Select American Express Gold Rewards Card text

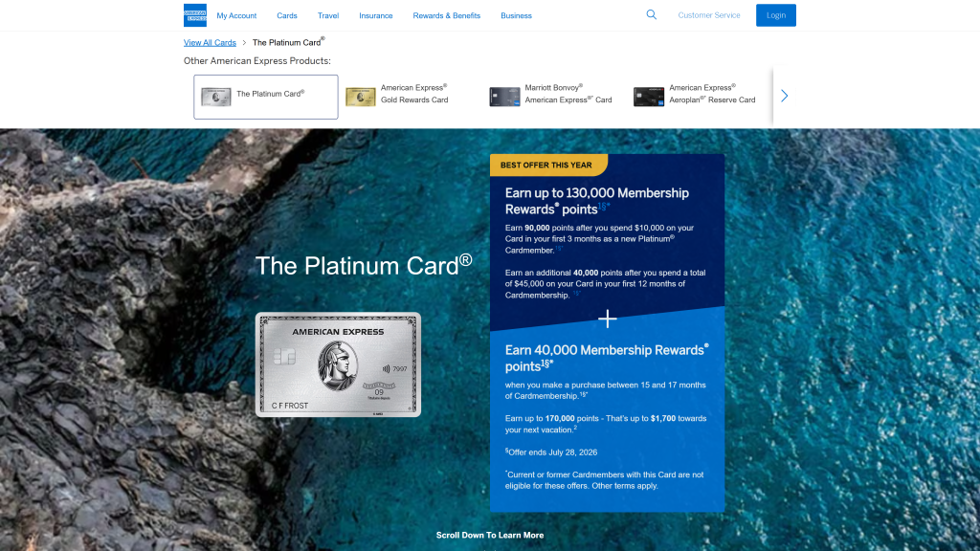414,94
